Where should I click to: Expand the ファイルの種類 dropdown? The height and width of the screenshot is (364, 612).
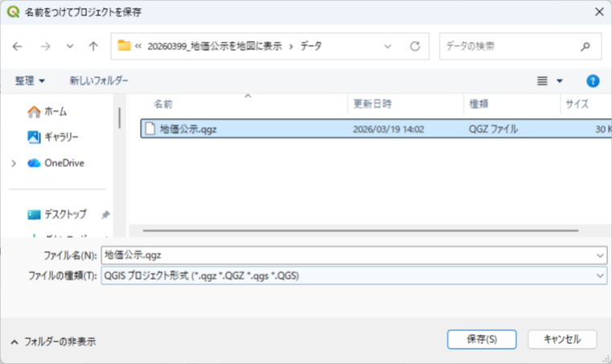pos(601,275)
